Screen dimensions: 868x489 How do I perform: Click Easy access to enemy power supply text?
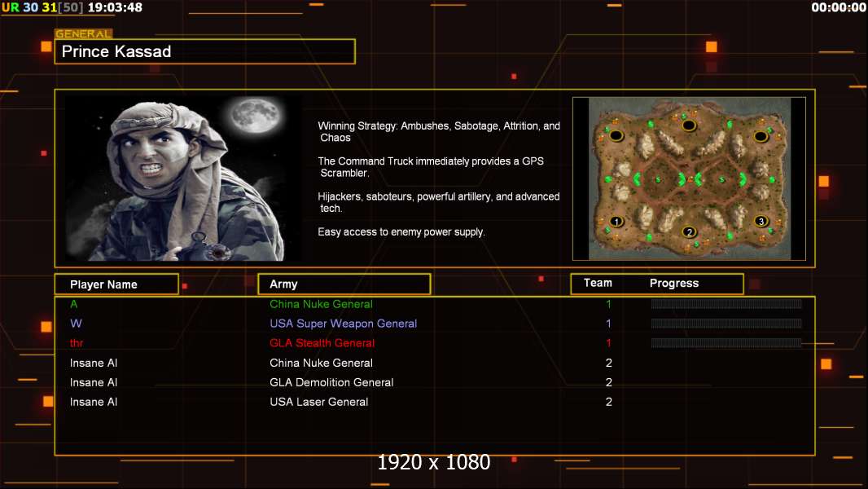pyautogui.click(x=401, y=232)
